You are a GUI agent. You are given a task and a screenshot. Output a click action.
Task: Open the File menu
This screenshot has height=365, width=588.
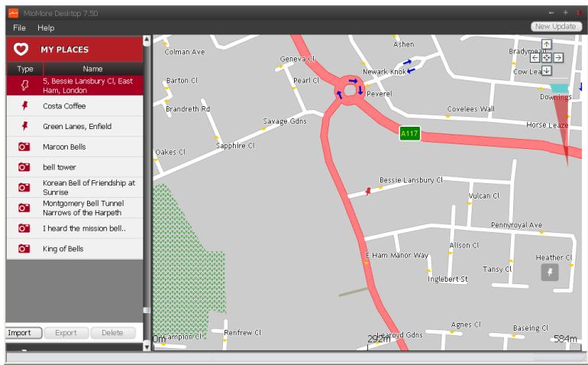[19, 27]
